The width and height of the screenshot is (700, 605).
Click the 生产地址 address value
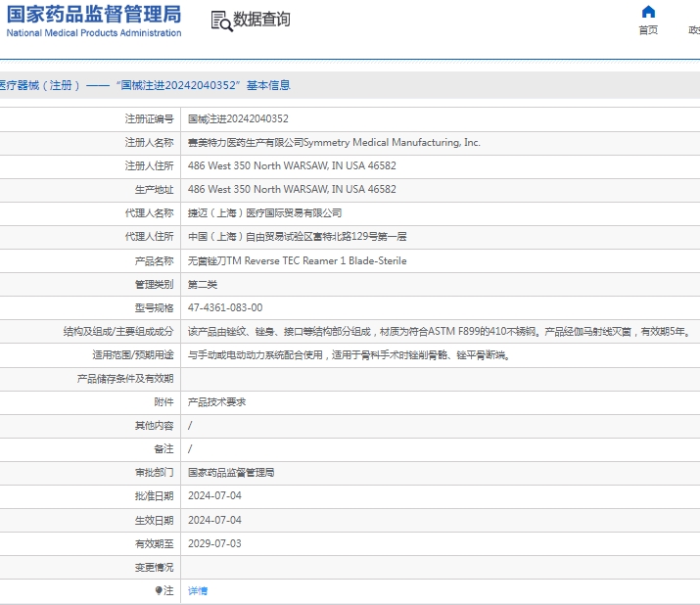(292, 189)
